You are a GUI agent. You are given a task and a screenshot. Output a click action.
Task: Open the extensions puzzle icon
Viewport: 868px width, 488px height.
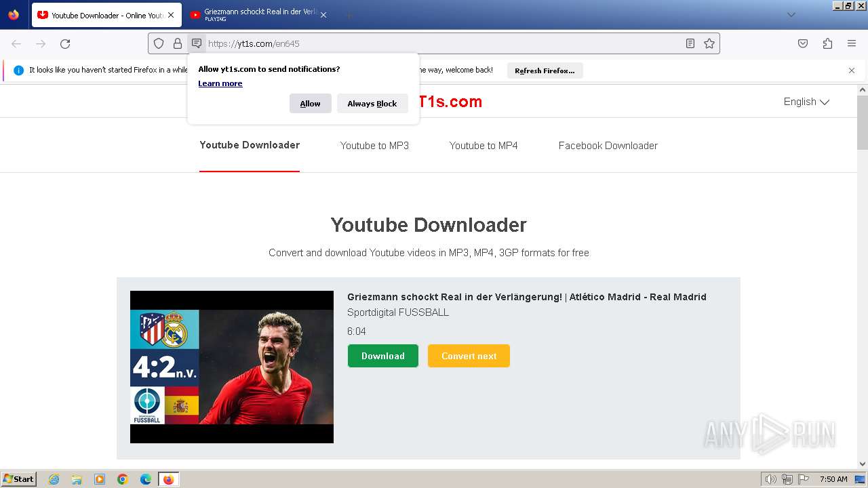point(827,43)
